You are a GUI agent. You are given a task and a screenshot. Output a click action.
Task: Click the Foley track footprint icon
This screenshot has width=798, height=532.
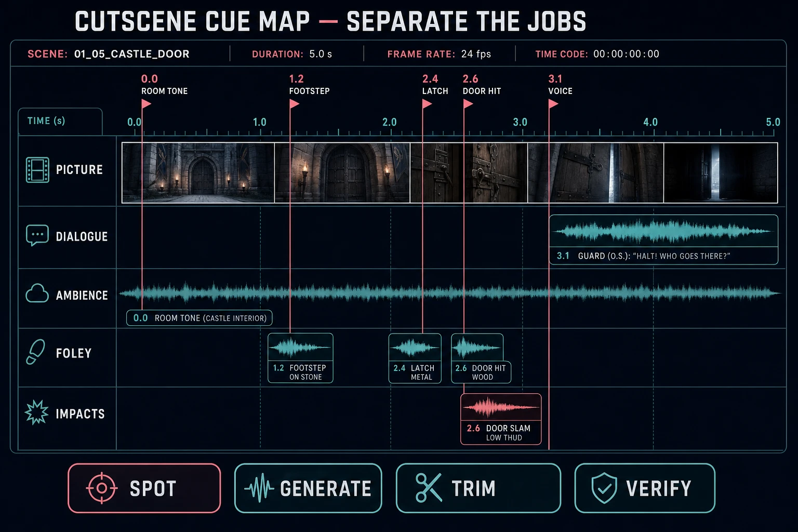tap(35, 352)
